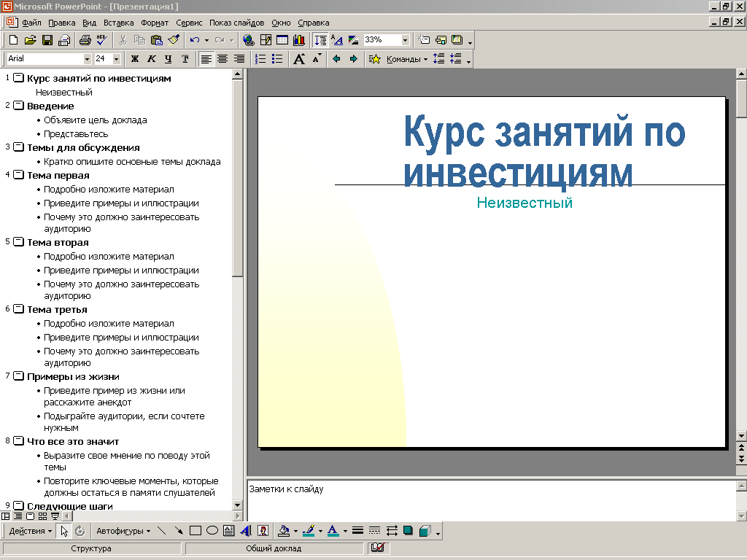Open the fill color dropdown arrow
This screenshot has width=747, height=560.
pos(296,531)
